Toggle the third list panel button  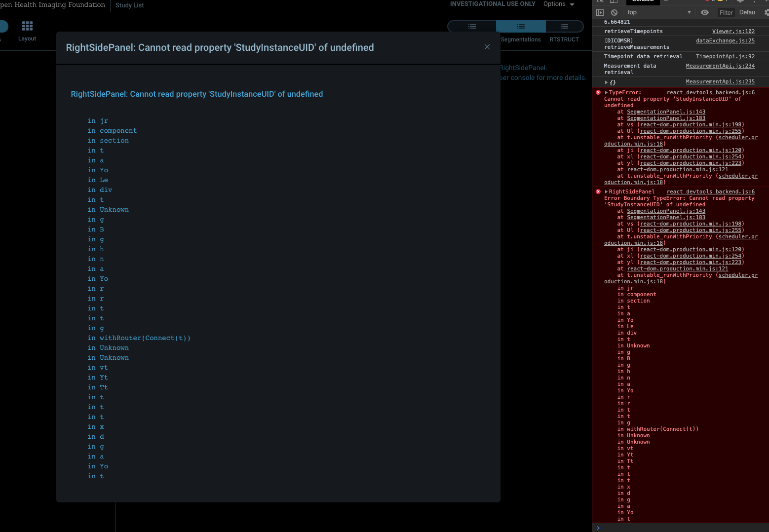coord(564,26)
